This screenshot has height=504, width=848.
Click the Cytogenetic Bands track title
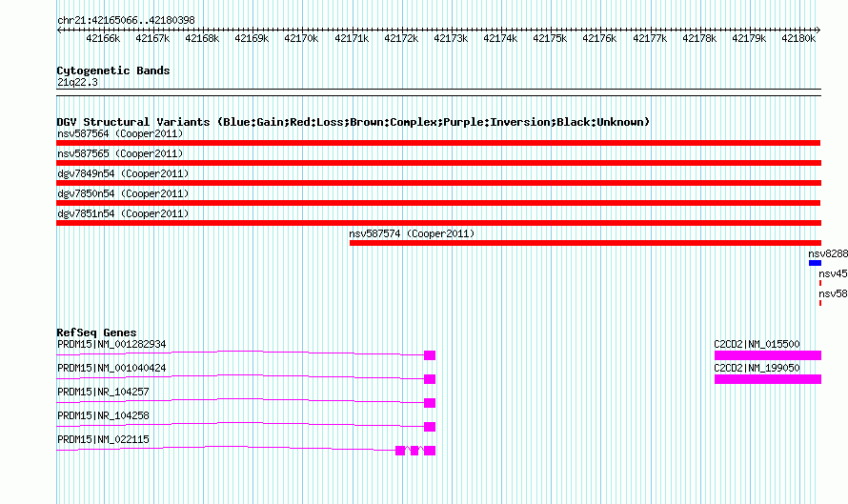click(113, 71)
